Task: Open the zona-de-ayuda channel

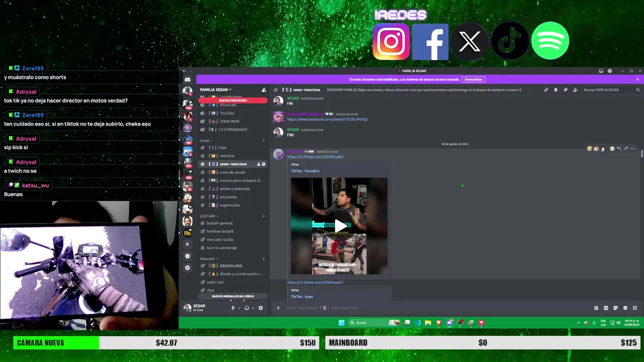Action: [232, 172]
